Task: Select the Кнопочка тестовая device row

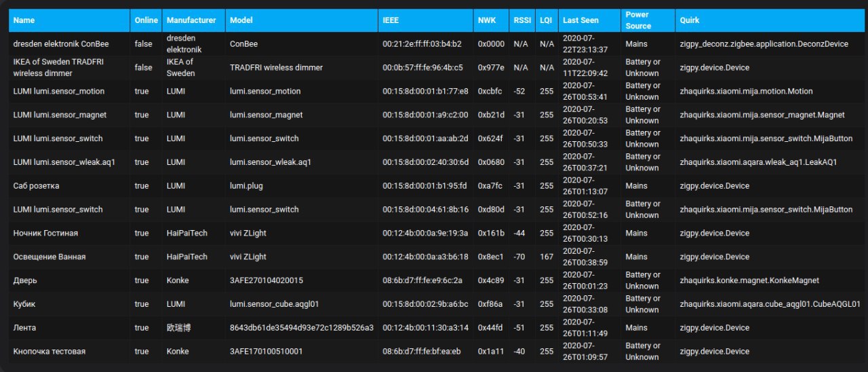Action: click(435, 352)
